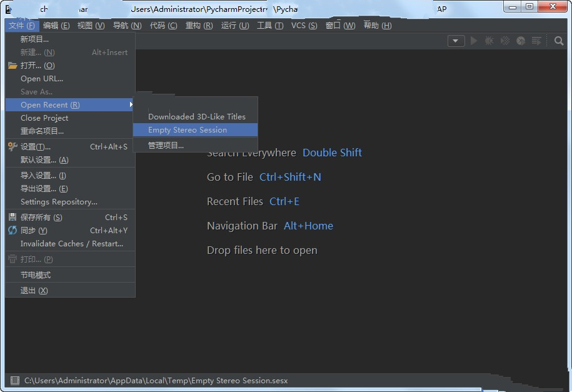Open the VCS (S) menu
Screen dimensions: 572x392
(x=304, y=26)
